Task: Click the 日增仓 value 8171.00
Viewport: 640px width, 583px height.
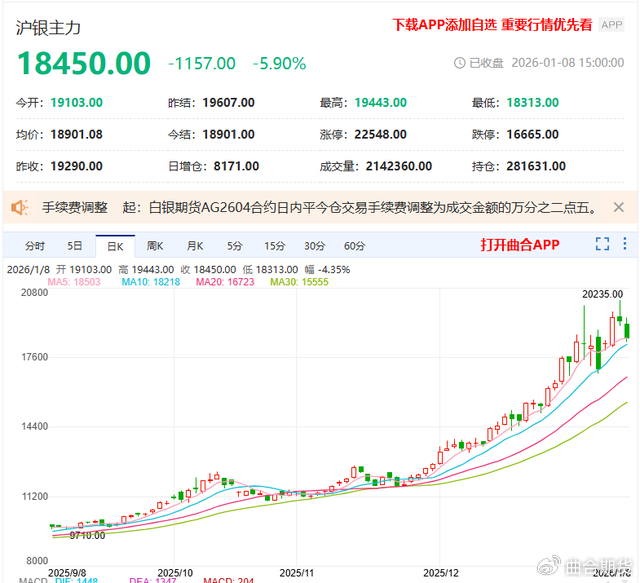Action: click(236, 166)
